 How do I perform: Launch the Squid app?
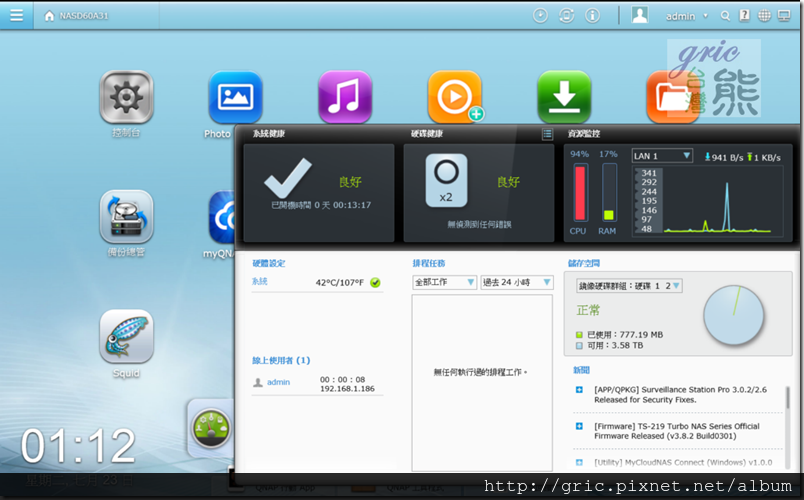pos(126,336)
